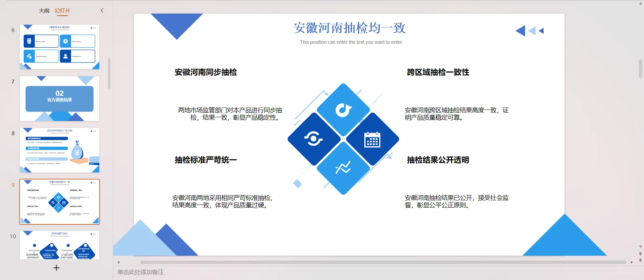Select the heading '跨区域抽检一致性'
644x280 pixels.
click(438, 72)
